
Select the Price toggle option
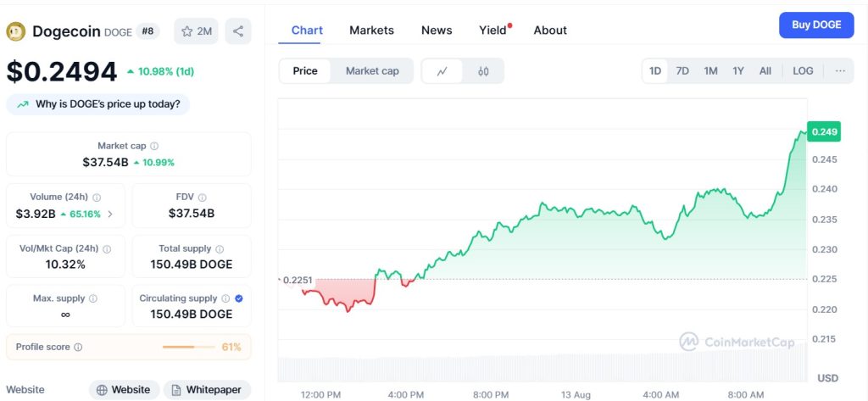pos(305,71)
